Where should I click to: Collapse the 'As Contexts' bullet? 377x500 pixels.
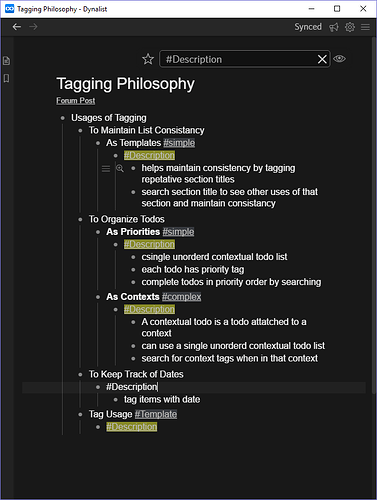point(98,297)
